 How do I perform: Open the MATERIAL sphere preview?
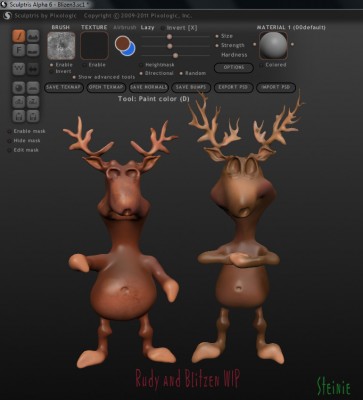273,45
